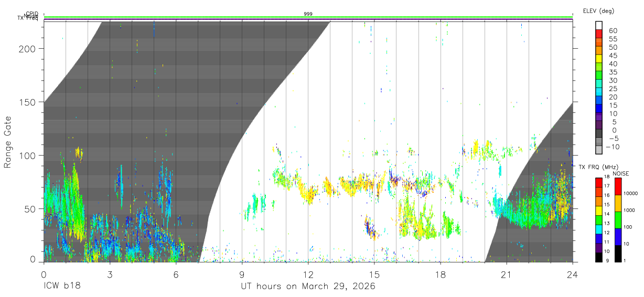Click the "14" TX frequency legend label

pyautogui.click(x=607, y=214)
